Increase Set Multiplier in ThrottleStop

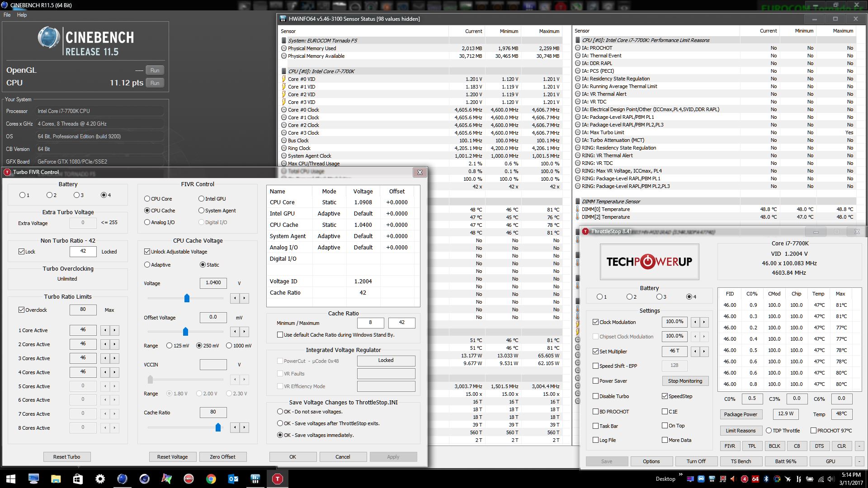click(x=704, y=352)
